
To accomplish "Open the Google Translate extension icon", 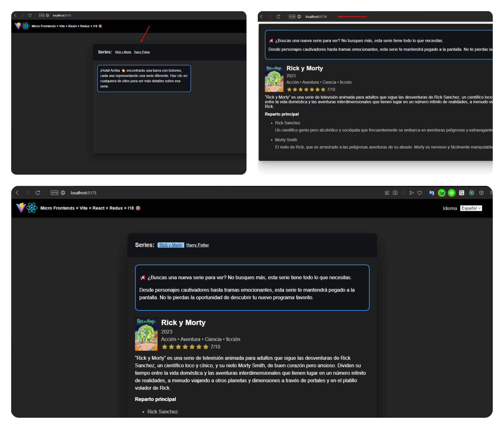I will click(431, 193).
